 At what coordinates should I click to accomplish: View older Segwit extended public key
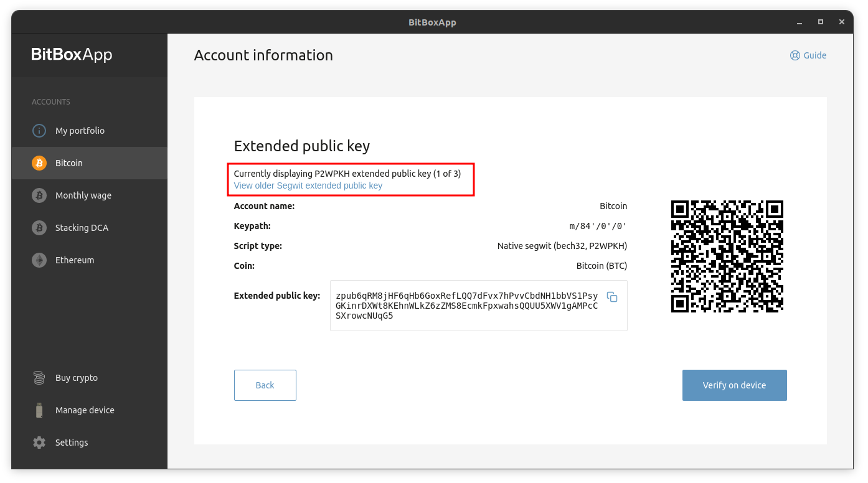click(x=308, y=185)
